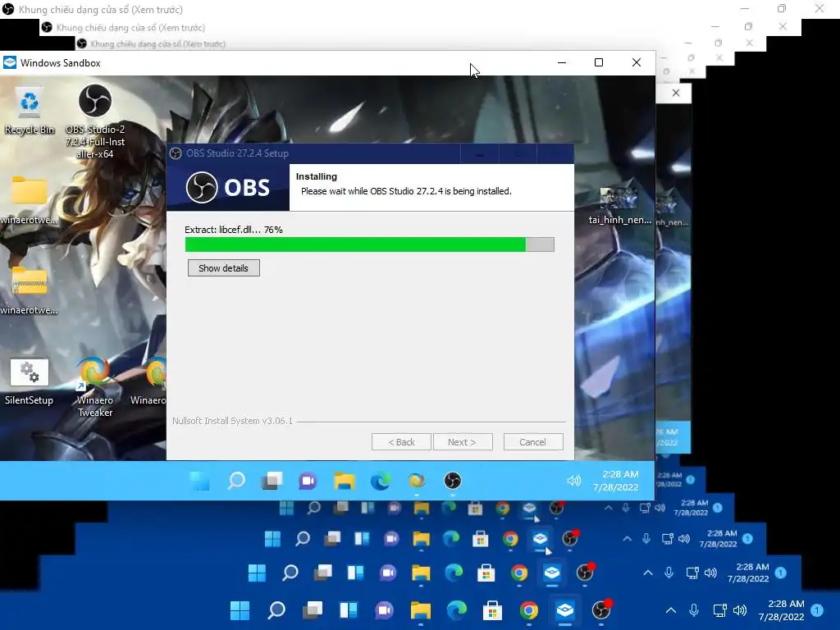Select the tai_hinh_nen image file icon
The image size is (840, 630).
point(619,206)
